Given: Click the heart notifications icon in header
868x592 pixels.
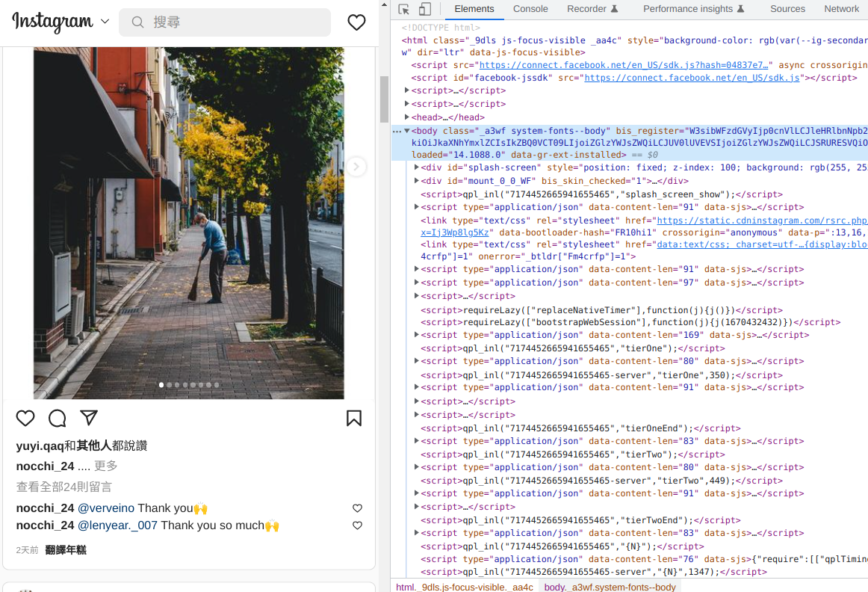Looking at the screenshot, I should tap(356, 22).
